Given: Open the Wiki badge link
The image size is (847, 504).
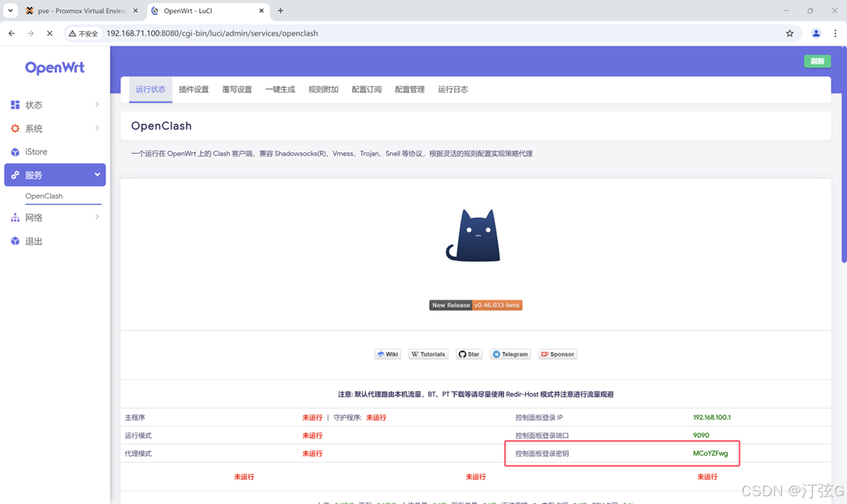Looking at the screenshot, I should click(388, 355).
